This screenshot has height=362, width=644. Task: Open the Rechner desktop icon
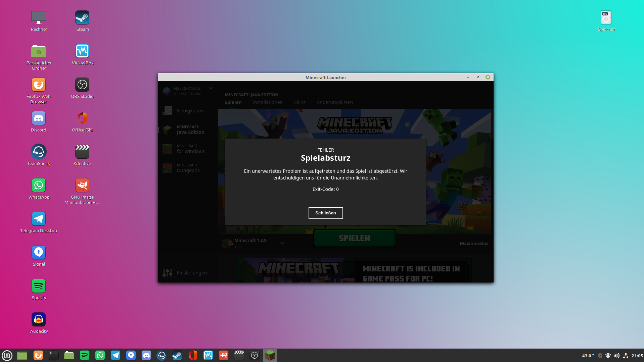click(39, 21)
